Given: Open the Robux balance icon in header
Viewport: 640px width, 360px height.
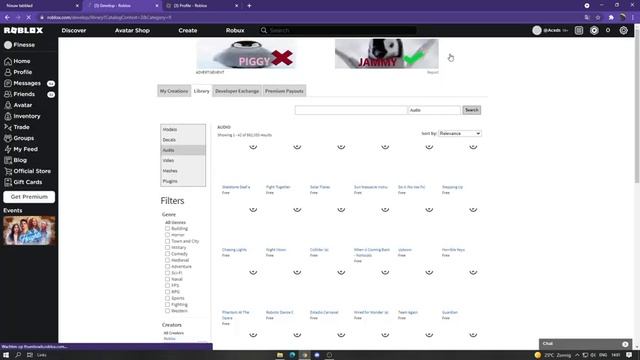Looking at the screenshot, I should point(594,31).
